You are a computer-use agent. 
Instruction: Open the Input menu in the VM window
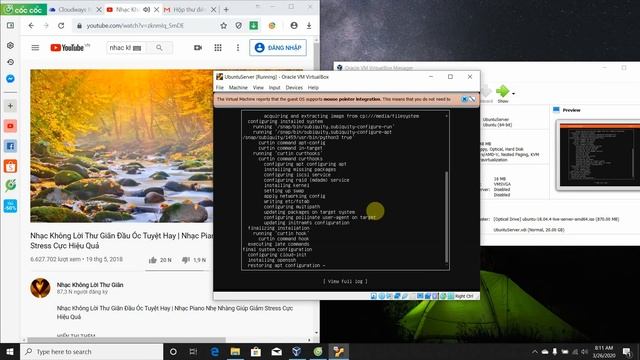click(274, 88)
